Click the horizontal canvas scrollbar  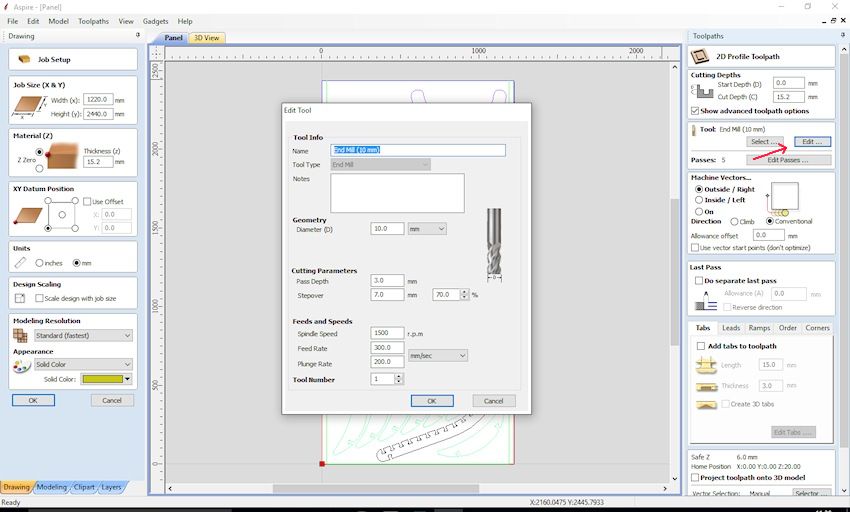click(x=376, y=489)
